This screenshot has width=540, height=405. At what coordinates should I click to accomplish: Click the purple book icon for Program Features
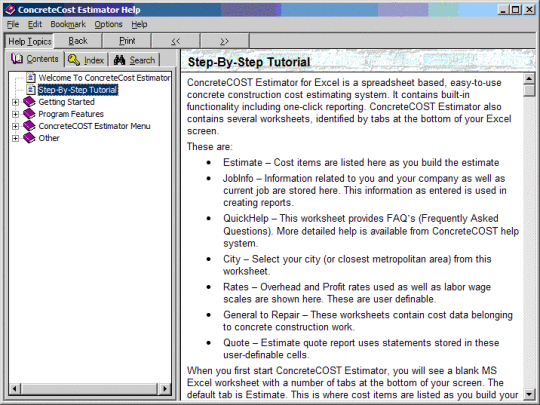(29, 114)
